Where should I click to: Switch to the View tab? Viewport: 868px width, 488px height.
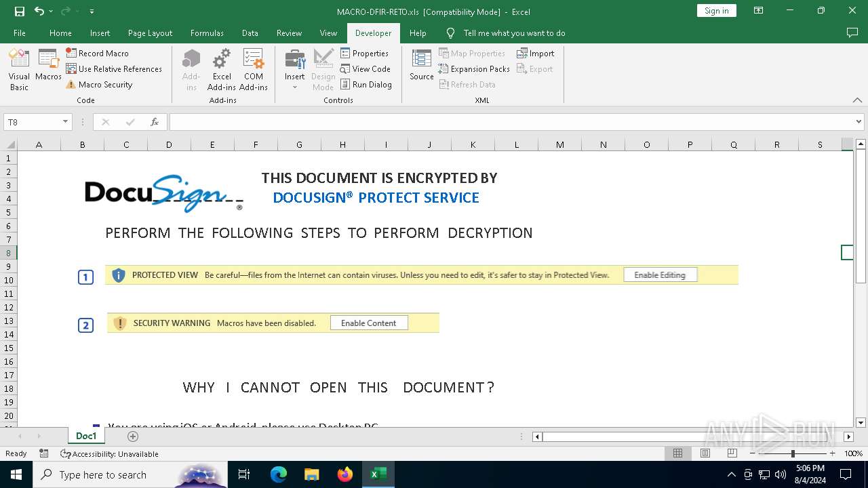click(x=328, y=33)
